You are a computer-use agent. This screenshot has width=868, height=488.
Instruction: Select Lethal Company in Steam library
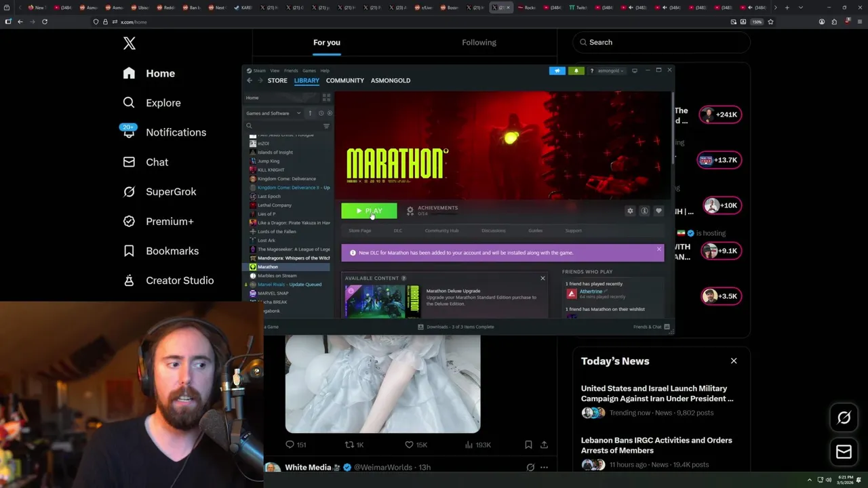point(275,205)
